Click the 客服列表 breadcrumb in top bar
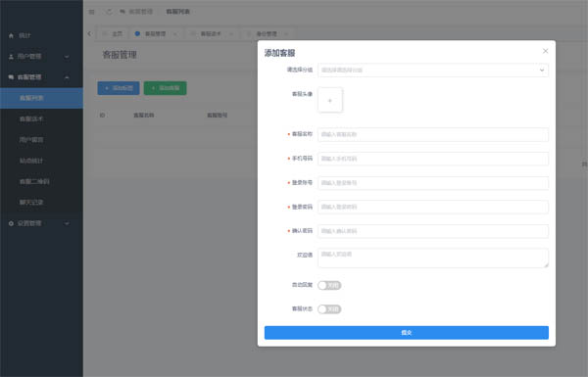 tap(177, 12)
